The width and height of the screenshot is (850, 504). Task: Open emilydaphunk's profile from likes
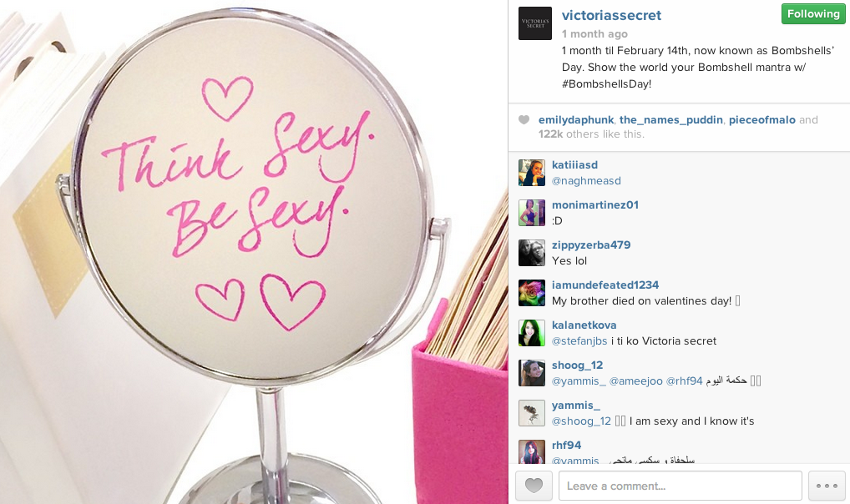click(575, 120)
